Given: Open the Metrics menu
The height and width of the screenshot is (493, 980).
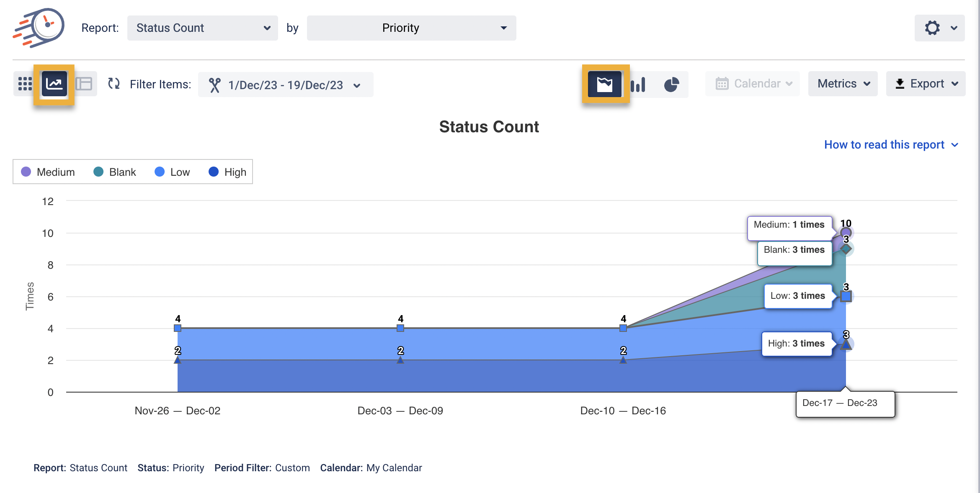Looking at the screenshot, I should pyautogui.click(x=843, y=84).
